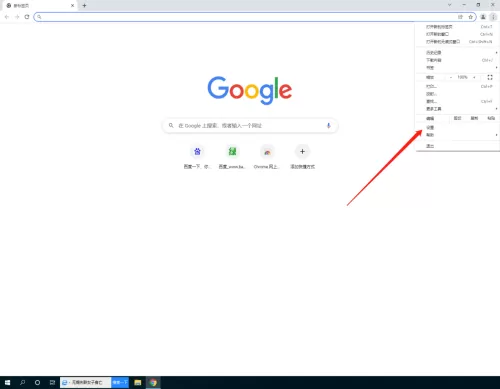Click the blue 搜索一下 taskbar button
This screenshot has width=500, height=389.
pyautogui.click(x=120, y=382)
